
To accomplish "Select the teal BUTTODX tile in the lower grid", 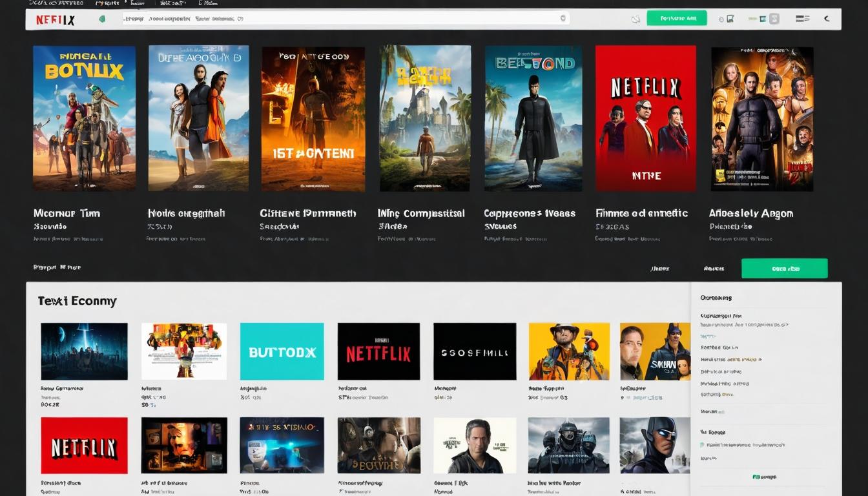I will 282,351.
